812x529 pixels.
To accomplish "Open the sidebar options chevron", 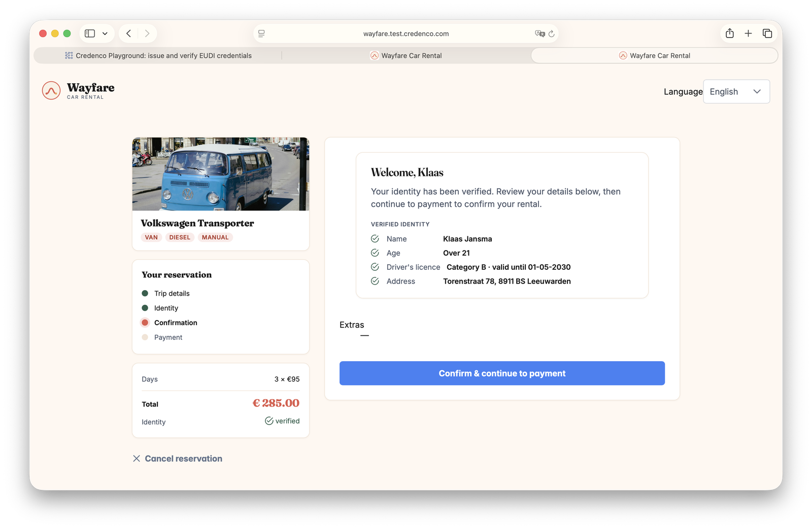I will coord(105,33).
